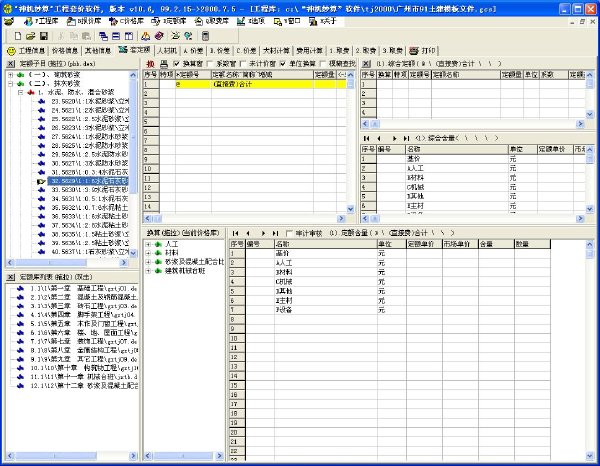Click the red 换 icon above the quota grid
Viewport: 600px width, 466px height.
[151, 64]
